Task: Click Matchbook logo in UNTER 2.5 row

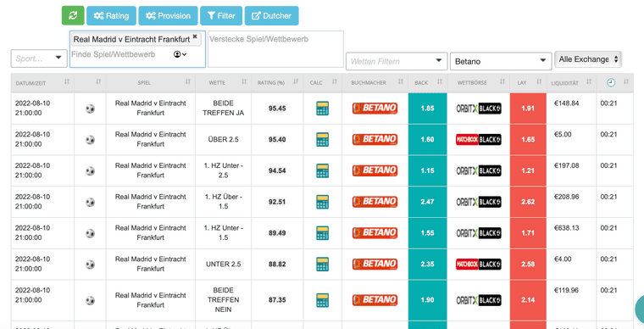Action: (x=479, y=264)
